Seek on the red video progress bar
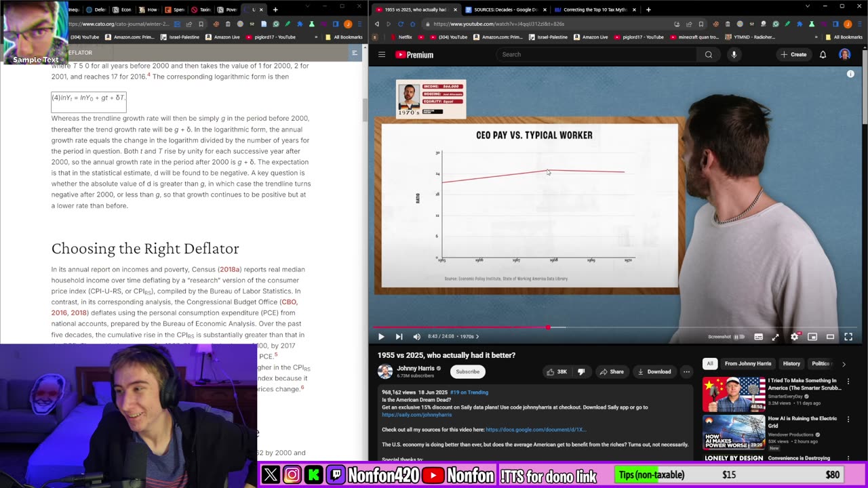 (x=461, y=327)
